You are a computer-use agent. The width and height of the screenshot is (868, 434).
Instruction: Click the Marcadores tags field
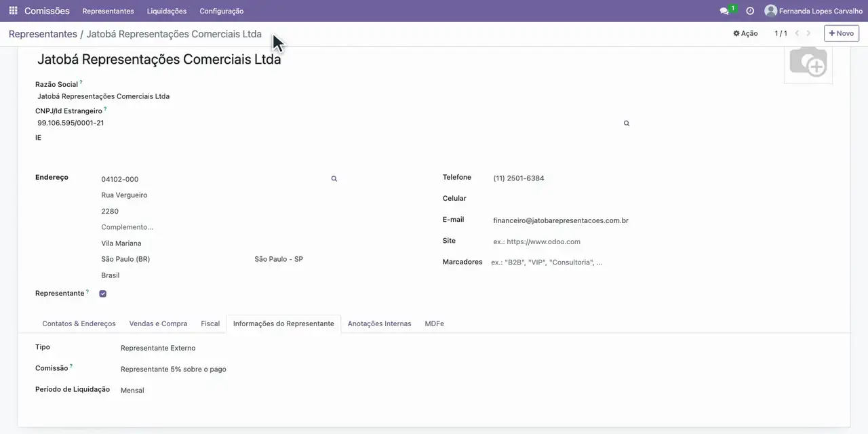coord(547,262)
